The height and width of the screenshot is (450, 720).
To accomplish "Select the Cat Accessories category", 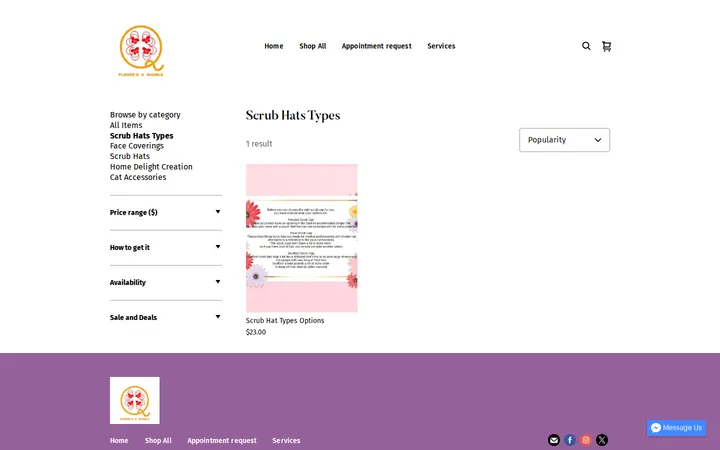I will tap(138, 177).
